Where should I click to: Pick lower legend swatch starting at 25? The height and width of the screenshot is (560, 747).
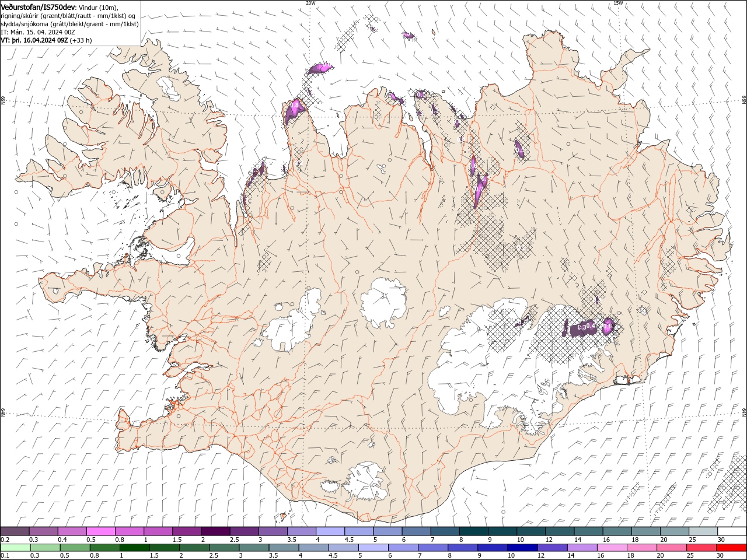[x=701, y=548]
